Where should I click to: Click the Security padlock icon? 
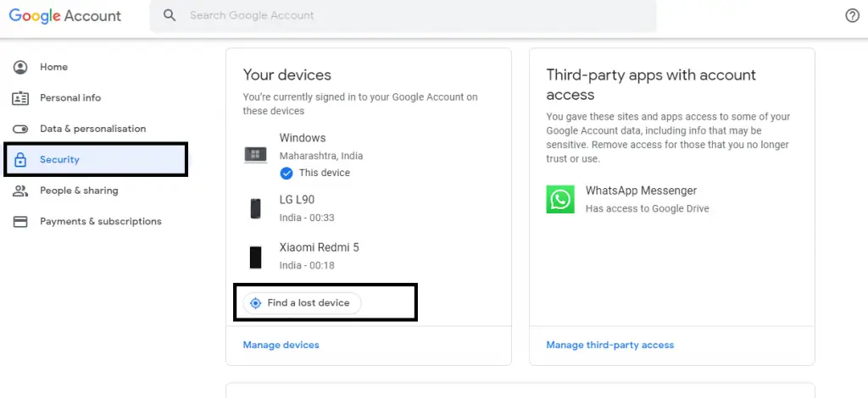(x=20, y=160)
